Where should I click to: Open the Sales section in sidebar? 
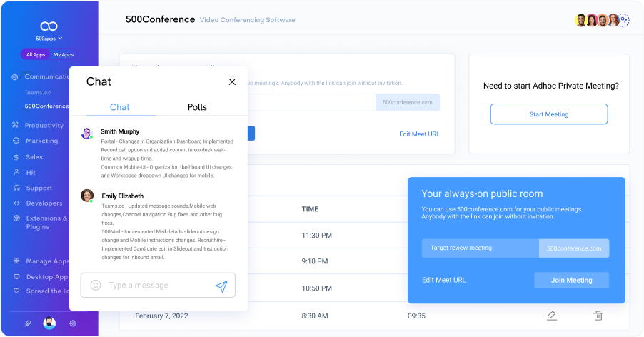[x=34, y=156]
